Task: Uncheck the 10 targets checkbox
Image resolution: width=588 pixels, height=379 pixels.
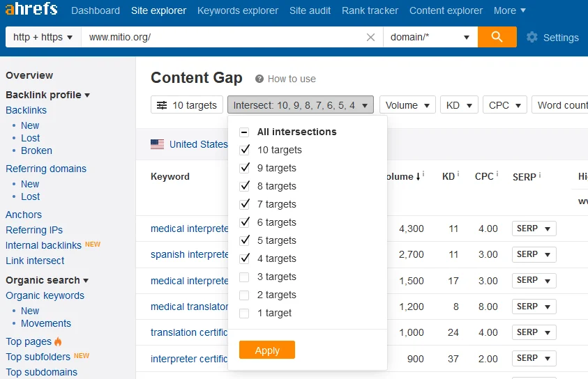Action: pos(244,150)
